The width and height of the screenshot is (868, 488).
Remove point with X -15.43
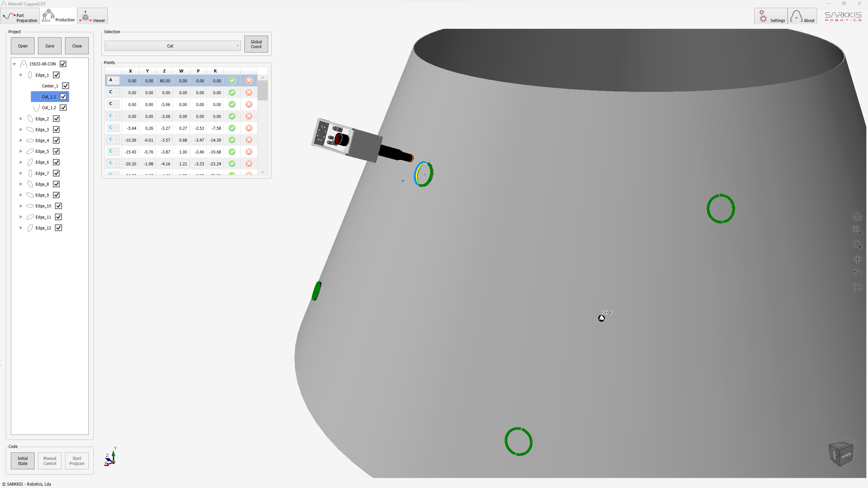[x=249, y=152]
